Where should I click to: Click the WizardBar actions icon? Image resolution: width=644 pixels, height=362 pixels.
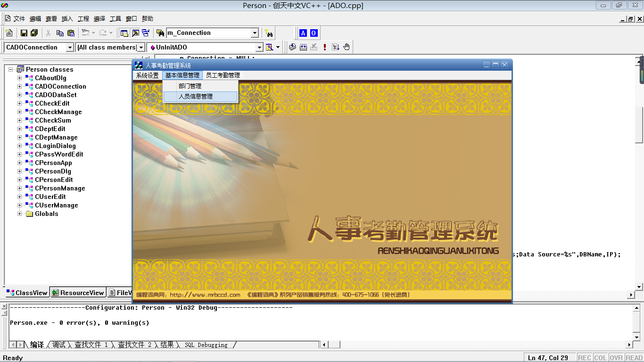269,47
